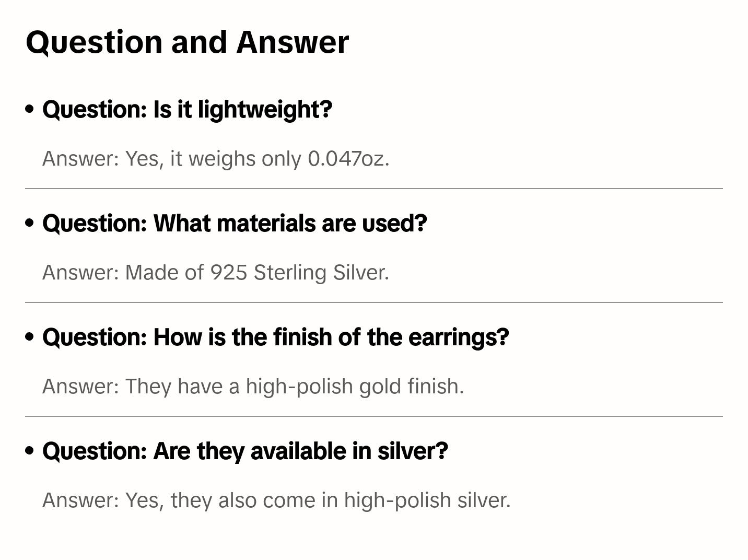Click the bullet before "Is it lightweight?"
Image resolution: width=748 pixels, height=560 pixels.
click(x=30, y=109)
